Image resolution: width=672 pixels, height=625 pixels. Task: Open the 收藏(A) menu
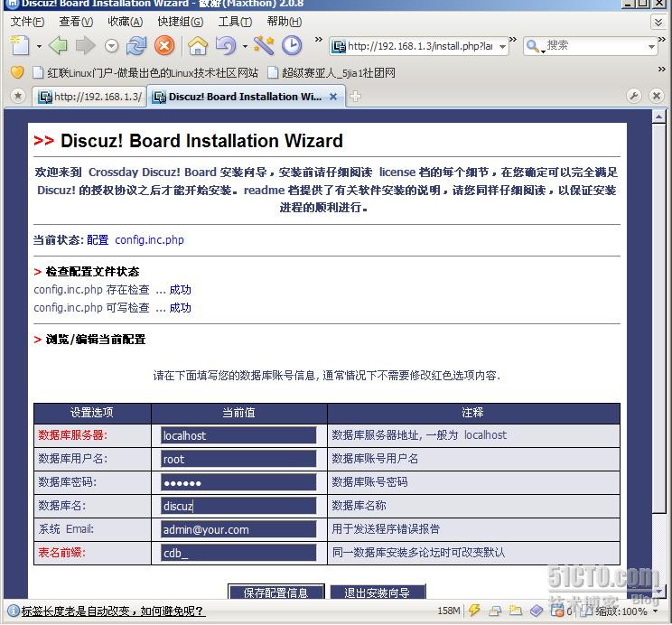(x=126, y=22)
